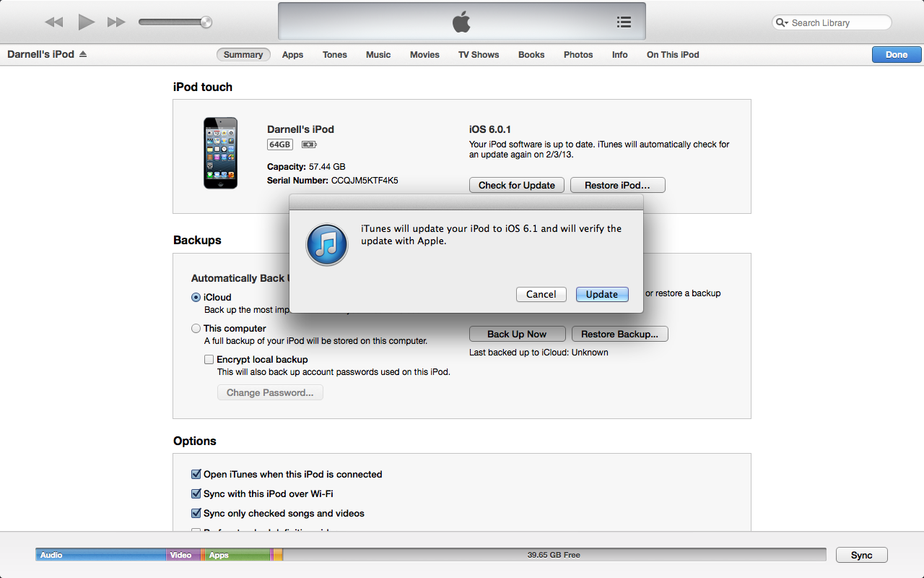Go to the Music tab

point(378,54)
